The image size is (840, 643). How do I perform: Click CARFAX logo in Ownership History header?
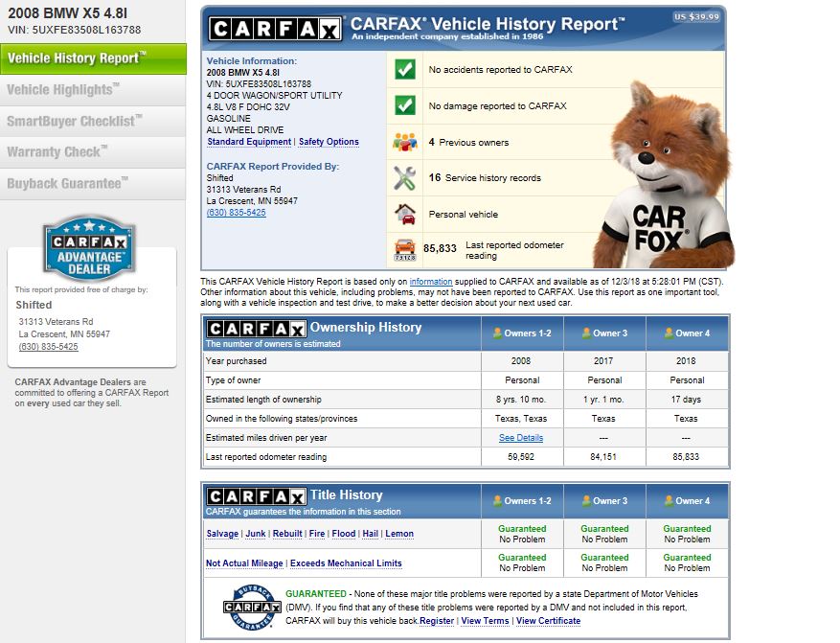[x=257, y=329]
